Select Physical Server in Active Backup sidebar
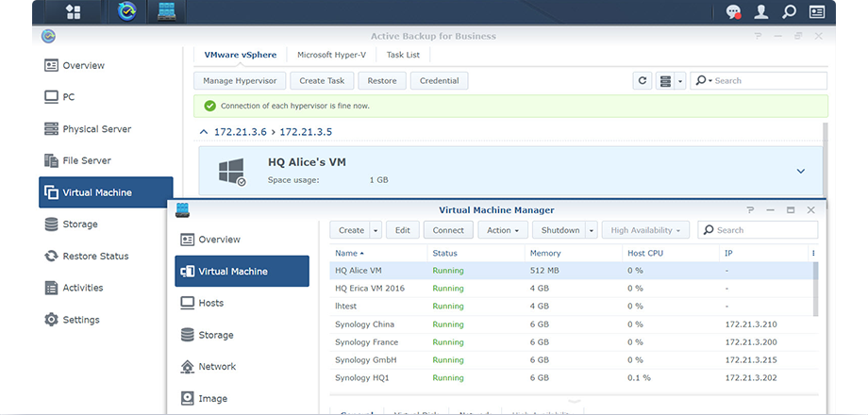The height and width of the screenshot is (415, 868). tap(106, 129)
